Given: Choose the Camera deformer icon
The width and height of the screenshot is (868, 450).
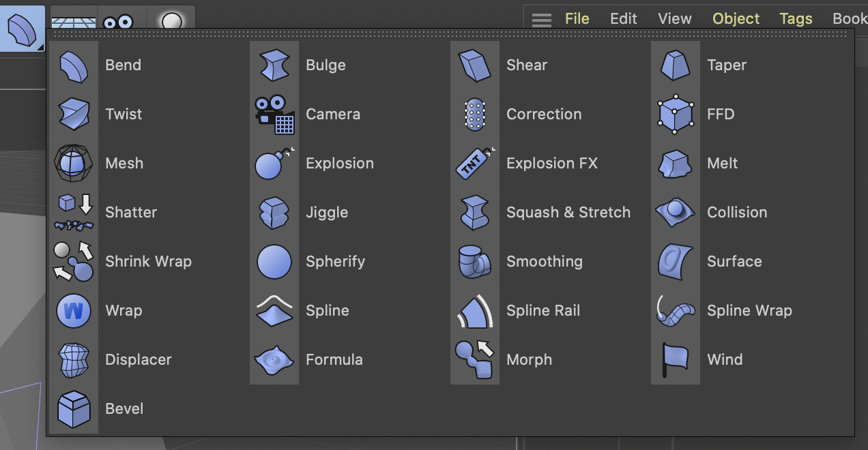Looking at the screenshot, I should tap(274, 115).
